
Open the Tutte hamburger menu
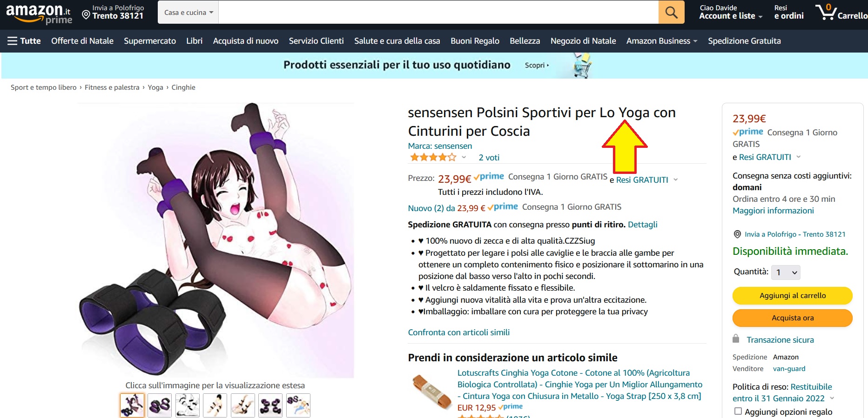[x=24, y=41]
